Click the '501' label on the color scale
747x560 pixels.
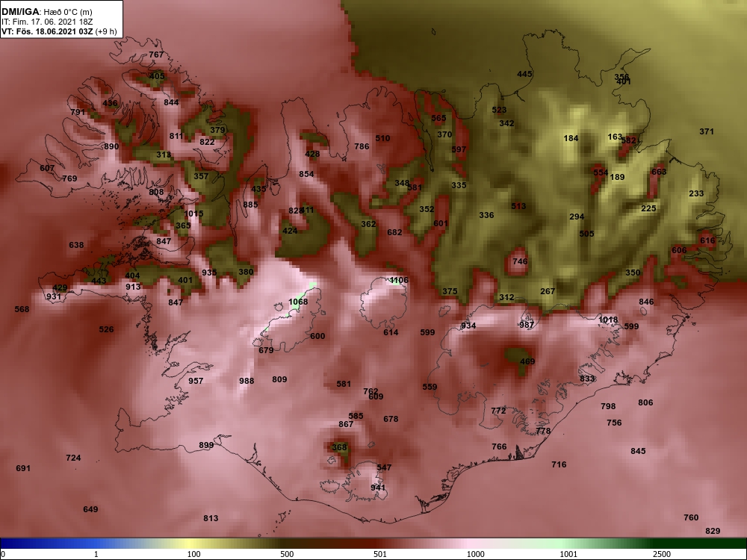point(379,554)
